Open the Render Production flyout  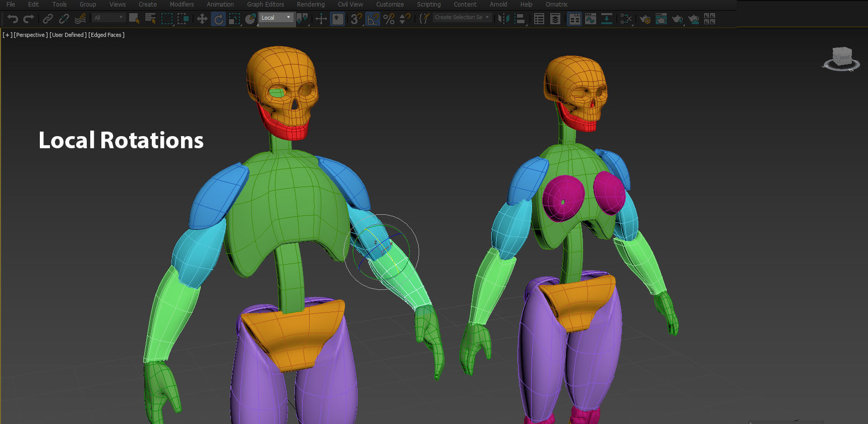click(x=677, y=19)
